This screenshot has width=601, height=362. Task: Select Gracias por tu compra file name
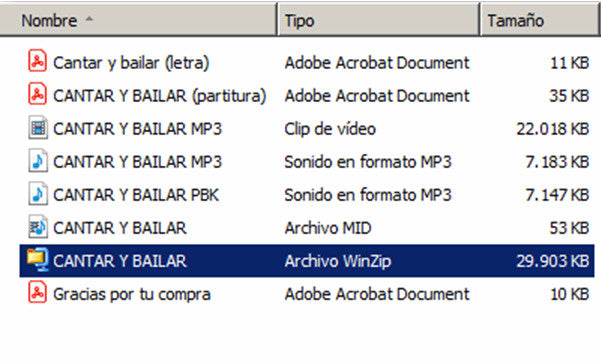click(x=132, y=295)
